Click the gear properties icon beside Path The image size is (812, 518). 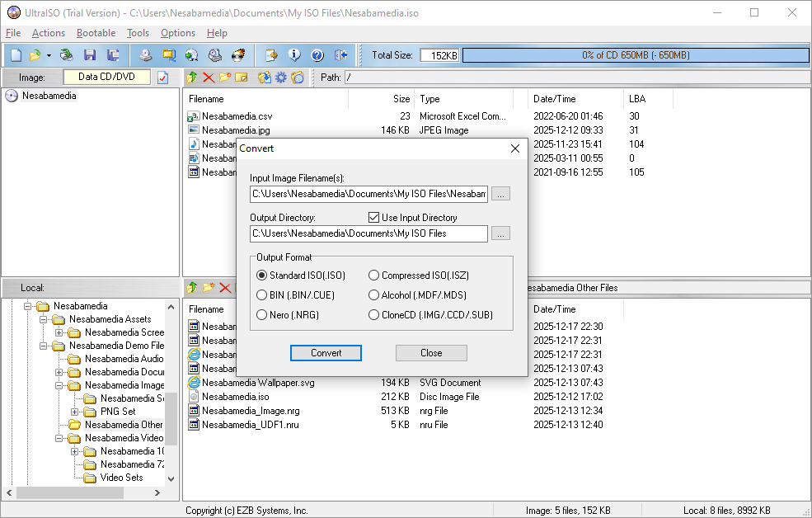(x=281, y=78)
